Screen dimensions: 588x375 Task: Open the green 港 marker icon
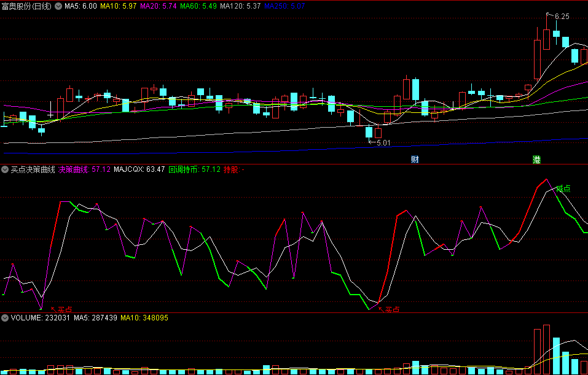click(536, 160)
